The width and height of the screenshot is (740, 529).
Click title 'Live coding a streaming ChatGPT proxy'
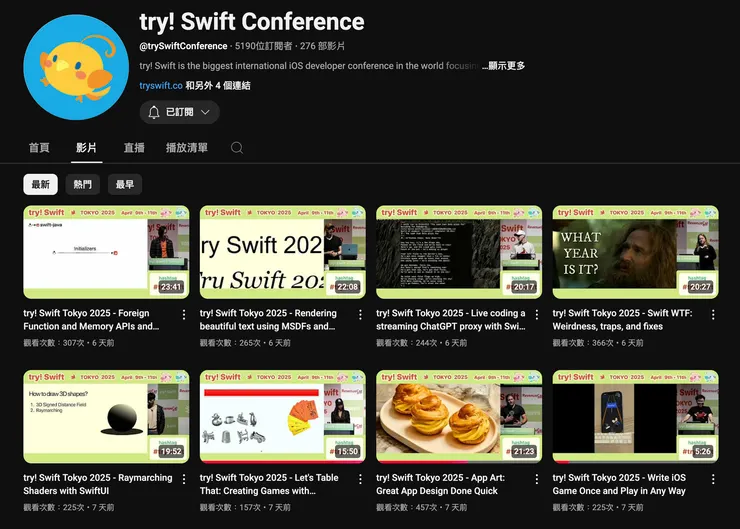click(451, 320)
